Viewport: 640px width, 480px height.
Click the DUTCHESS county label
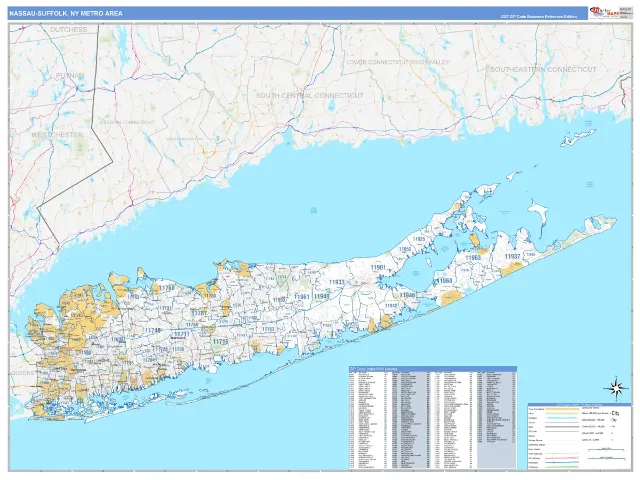pos(69,29)
